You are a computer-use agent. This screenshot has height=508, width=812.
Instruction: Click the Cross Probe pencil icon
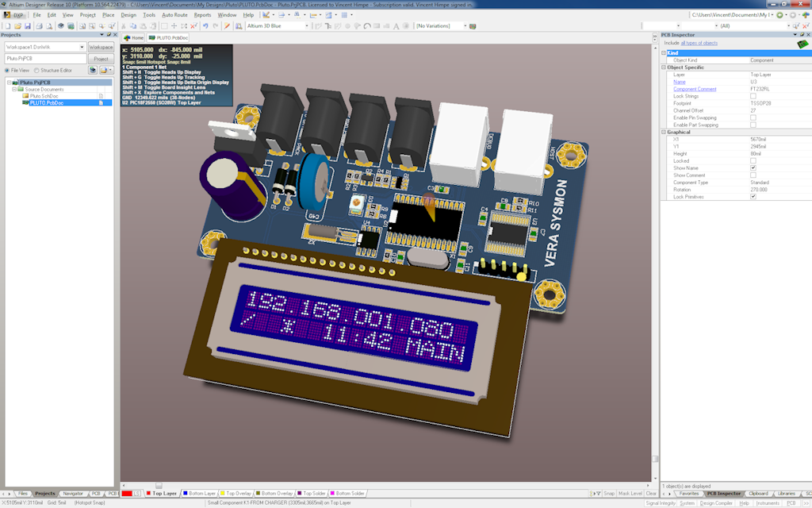coord(227,26)
